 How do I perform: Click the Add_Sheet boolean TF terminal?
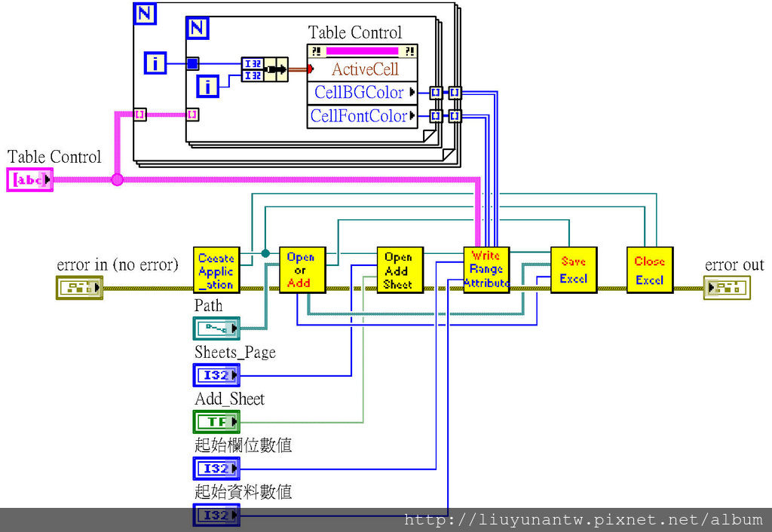(x=216, y=422)
